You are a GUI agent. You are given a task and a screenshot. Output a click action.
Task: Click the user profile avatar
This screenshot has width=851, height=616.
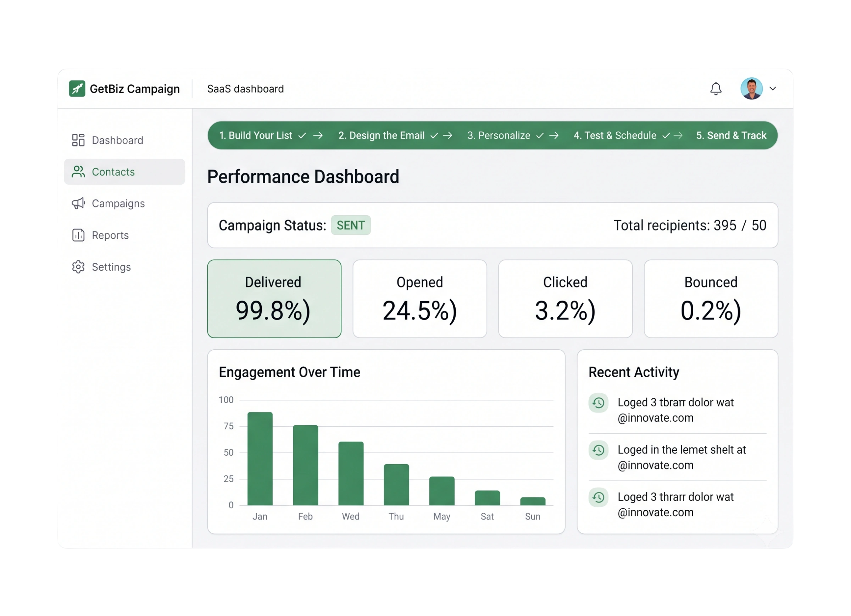pyautogui.click(x=751, y=89)
